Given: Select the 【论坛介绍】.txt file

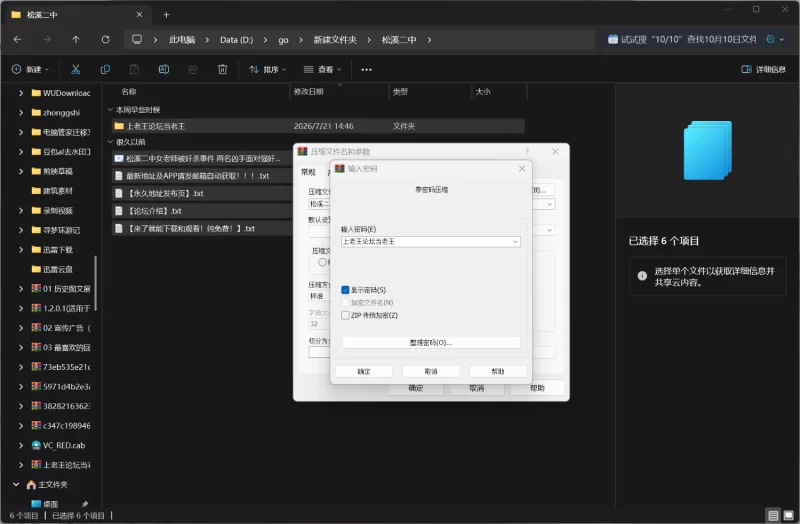Looking at the screenshot, I should click(203, 211).
